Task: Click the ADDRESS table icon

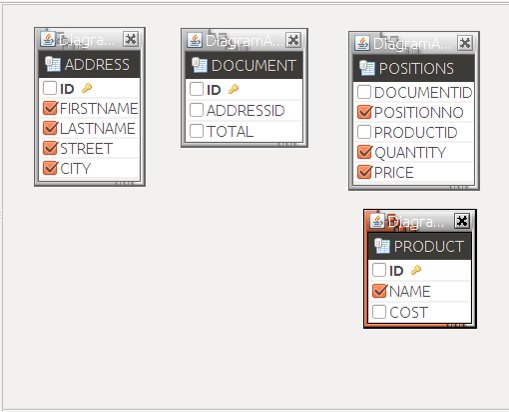Action: click(x=53, y=64)
